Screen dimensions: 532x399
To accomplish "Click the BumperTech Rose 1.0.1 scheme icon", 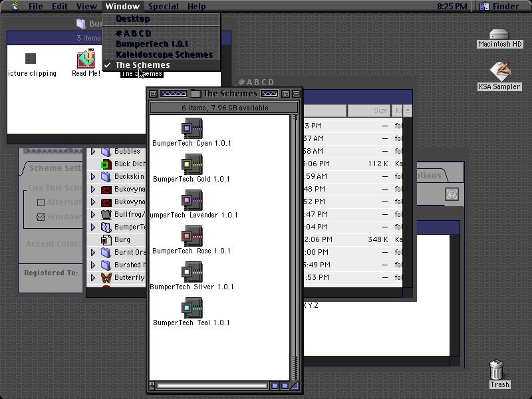I will point(192,236).
